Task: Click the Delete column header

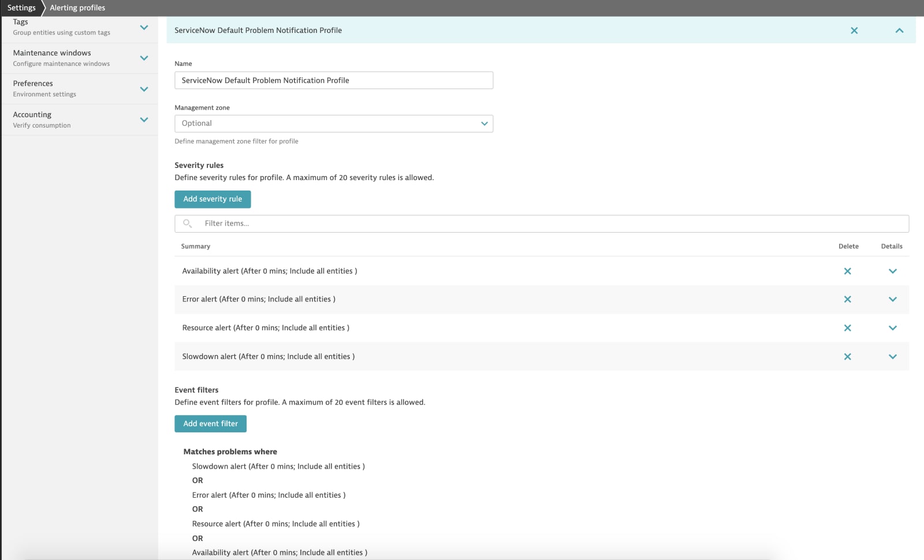Action: pyautogui.click(x=848, y=247)
